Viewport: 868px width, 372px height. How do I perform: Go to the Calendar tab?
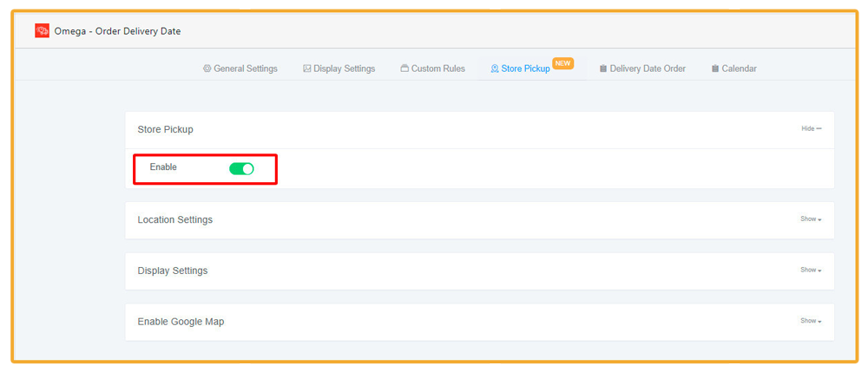pos(739,69)
